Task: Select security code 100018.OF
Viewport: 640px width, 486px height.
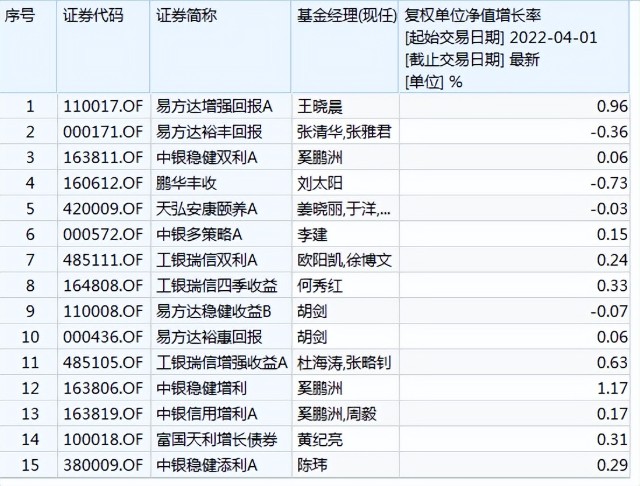Action: click(103, 439)
